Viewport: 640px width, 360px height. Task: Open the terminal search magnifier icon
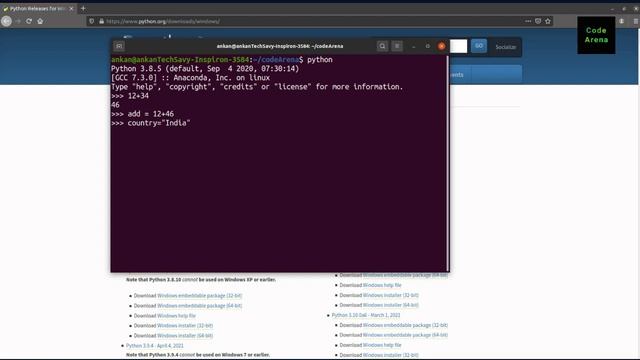coord(382,46)
